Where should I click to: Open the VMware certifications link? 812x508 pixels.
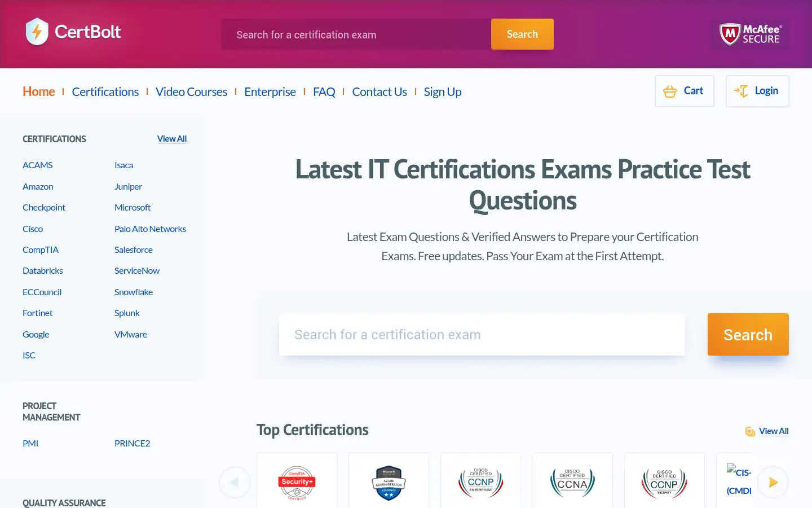(x=131, y=334)
